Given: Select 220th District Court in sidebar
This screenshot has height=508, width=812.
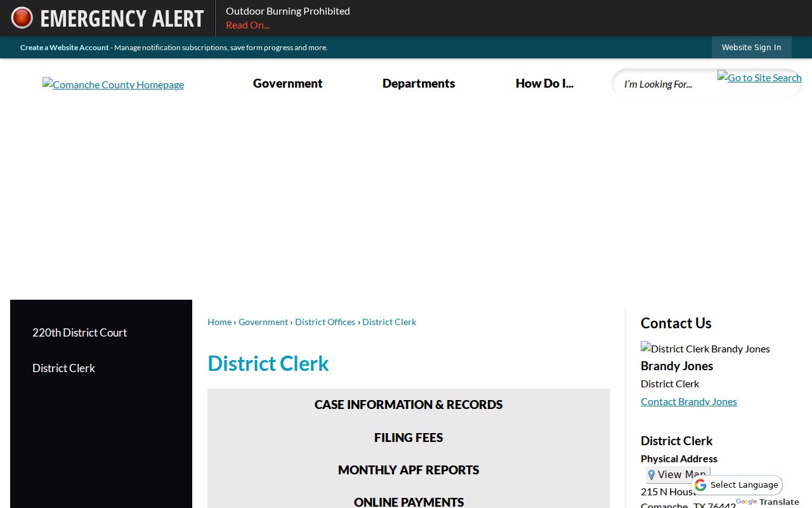Looking at the screenshot, I should click(x=79, y=333).
